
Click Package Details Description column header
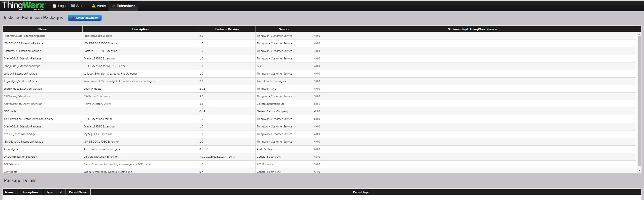point(29,192)
